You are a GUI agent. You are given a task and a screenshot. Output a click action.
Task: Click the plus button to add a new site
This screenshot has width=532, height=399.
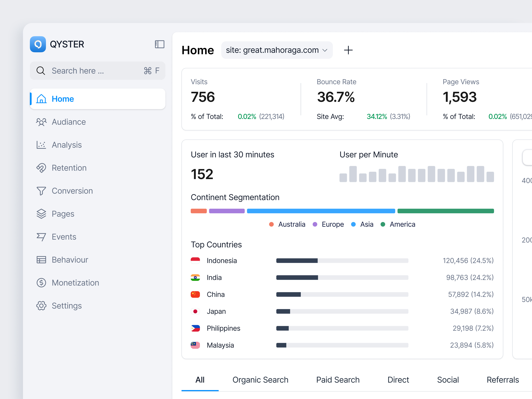pos(348,50)
